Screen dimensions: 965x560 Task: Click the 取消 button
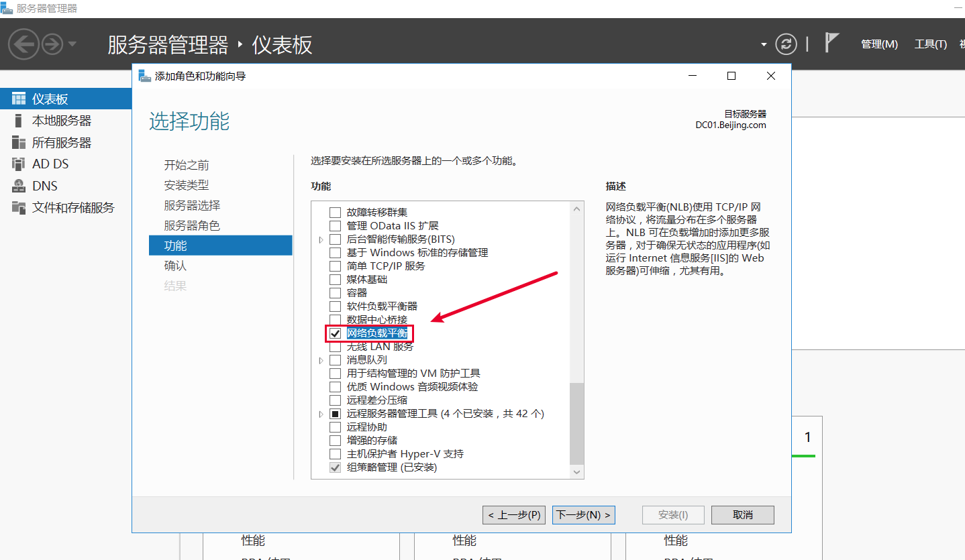coord(742,515)
